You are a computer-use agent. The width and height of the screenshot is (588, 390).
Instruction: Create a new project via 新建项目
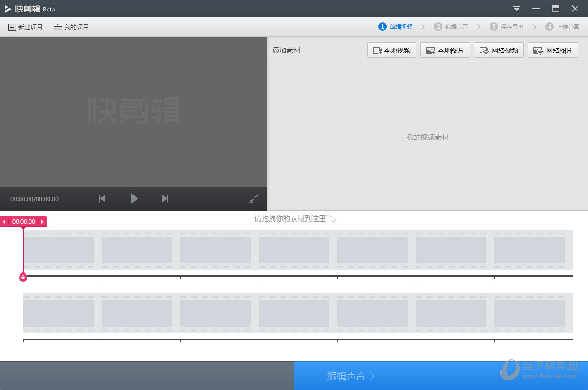(x=25, y=27)
